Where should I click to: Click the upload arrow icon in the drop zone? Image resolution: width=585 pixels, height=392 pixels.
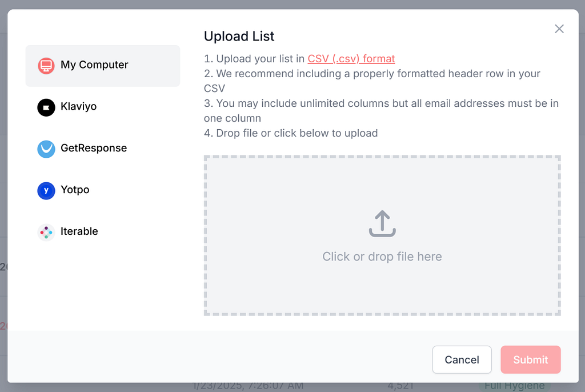point(382,223)
